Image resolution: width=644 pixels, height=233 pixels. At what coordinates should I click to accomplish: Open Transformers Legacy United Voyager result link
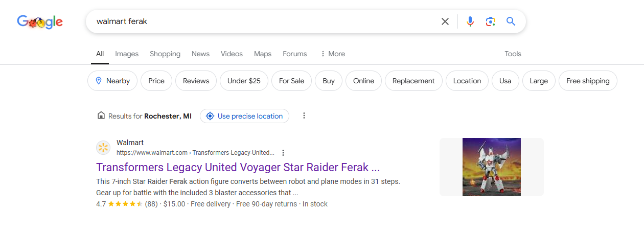tap(238, 167)
